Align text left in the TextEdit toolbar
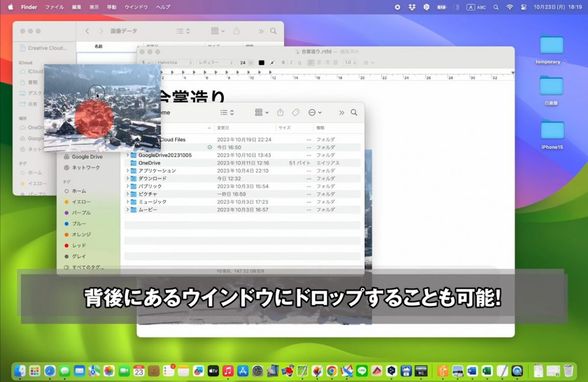Viewport: 588px width, 382px height. pos(311,63)
